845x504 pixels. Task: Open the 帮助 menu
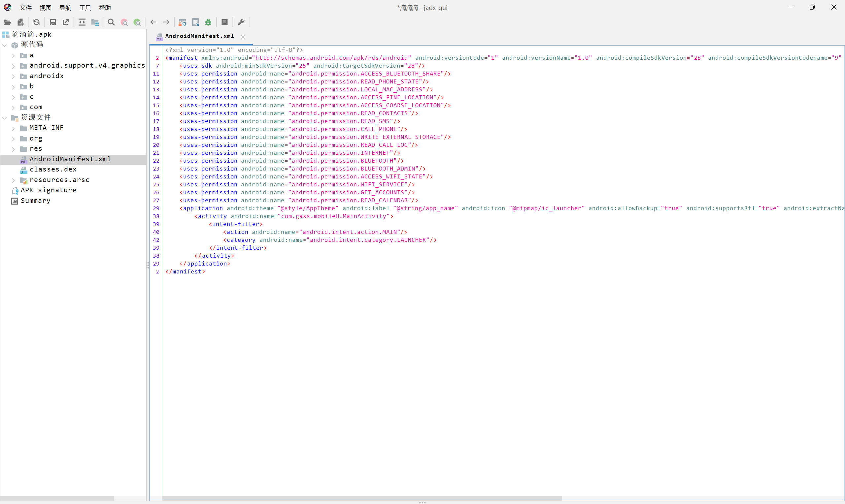(105, 8)
